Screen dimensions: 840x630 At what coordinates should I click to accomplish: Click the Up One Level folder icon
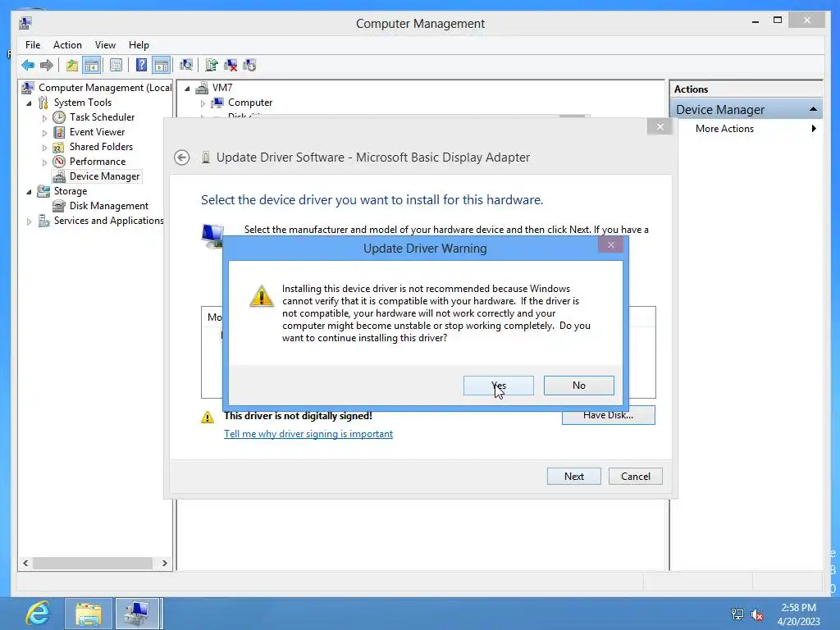tap(72, 66)
